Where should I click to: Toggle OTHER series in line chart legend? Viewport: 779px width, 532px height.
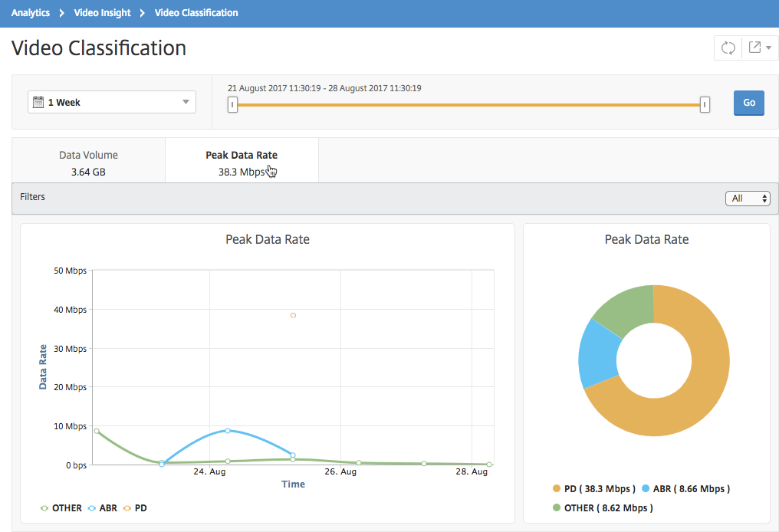[61, 508]
